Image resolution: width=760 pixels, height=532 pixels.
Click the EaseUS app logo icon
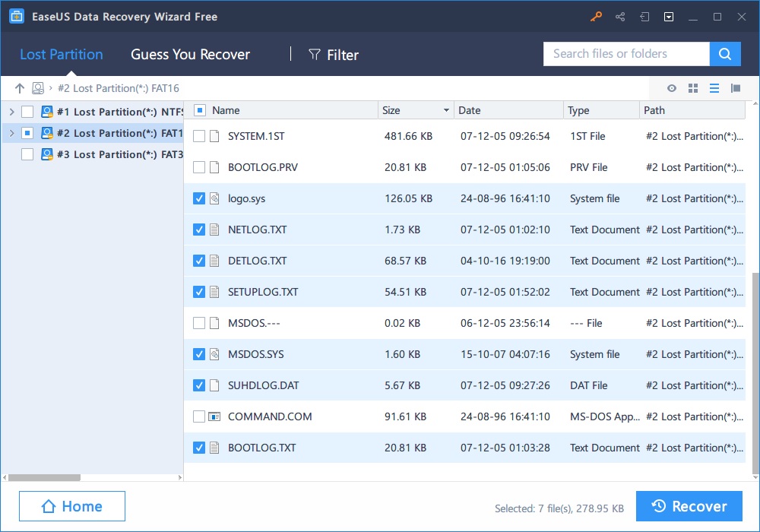coord(17,17)
